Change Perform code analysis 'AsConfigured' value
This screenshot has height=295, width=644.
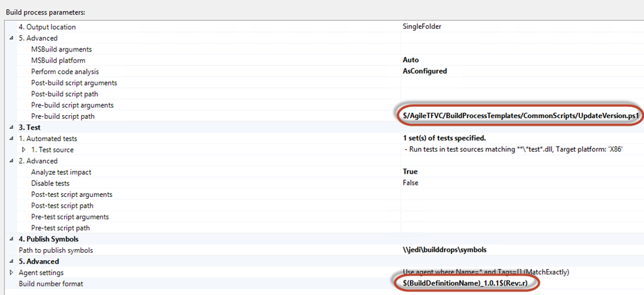(x=425, y=71)
